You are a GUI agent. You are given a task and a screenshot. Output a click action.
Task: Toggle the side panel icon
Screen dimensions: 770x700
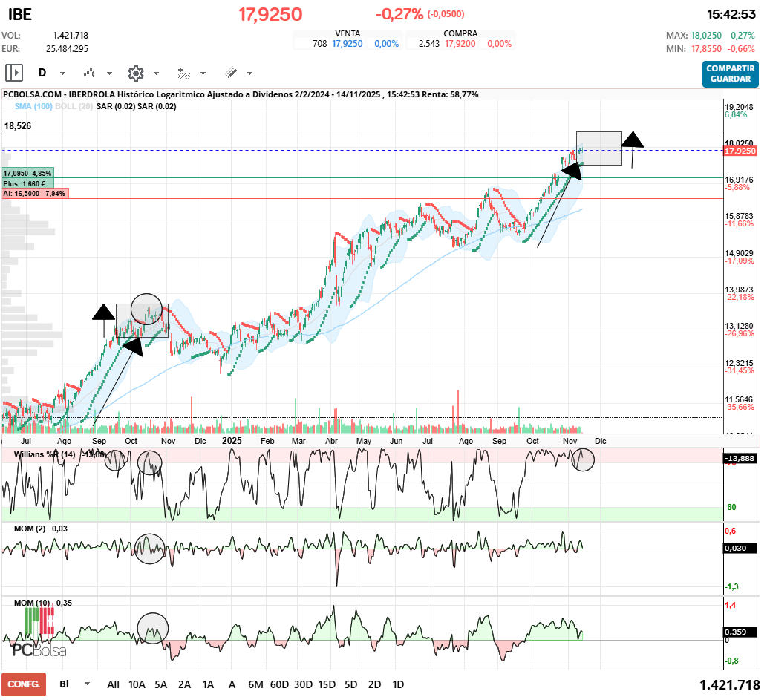14,73
